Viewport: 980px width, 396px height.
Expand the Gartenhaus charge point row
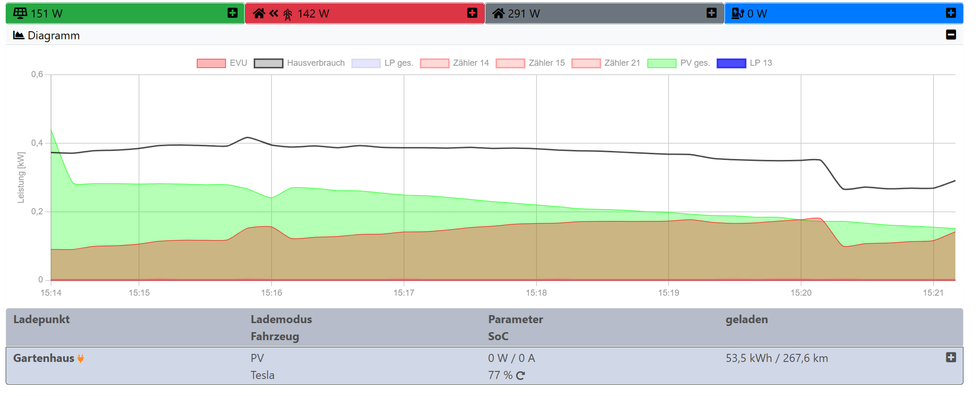(x=951, y=357)
